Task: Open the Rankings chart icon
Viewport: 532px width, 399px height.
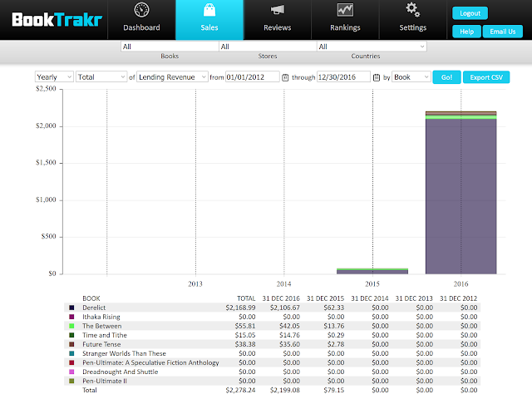Action: (x=345, y=10)
